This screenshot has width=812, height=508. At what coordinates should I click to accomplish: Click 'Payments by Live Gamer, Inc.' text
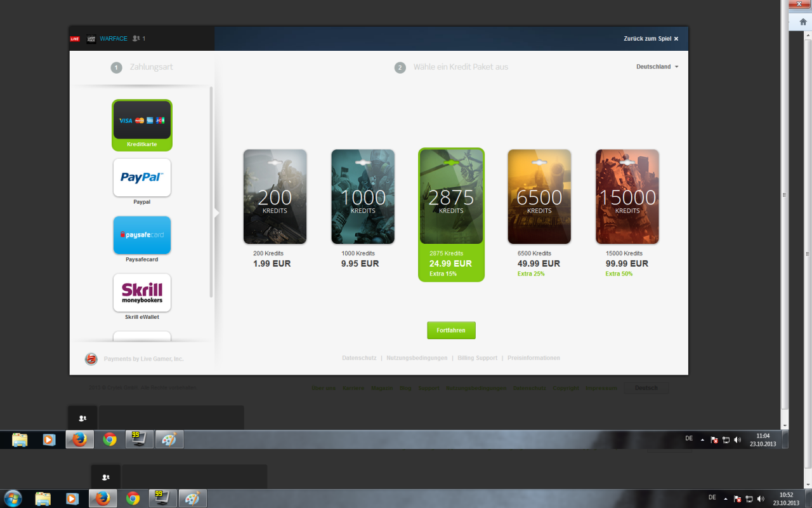click(x=143, y=359)
